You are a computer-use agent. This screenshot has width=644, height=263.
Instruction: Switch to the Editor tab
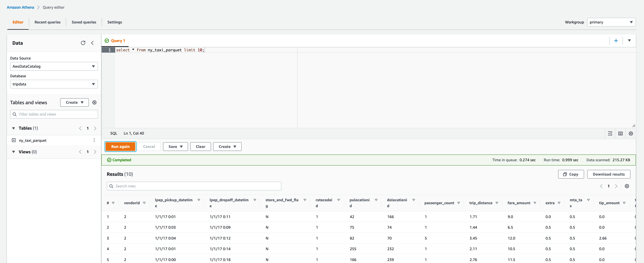pyautogui.click(x=18, y=22)
